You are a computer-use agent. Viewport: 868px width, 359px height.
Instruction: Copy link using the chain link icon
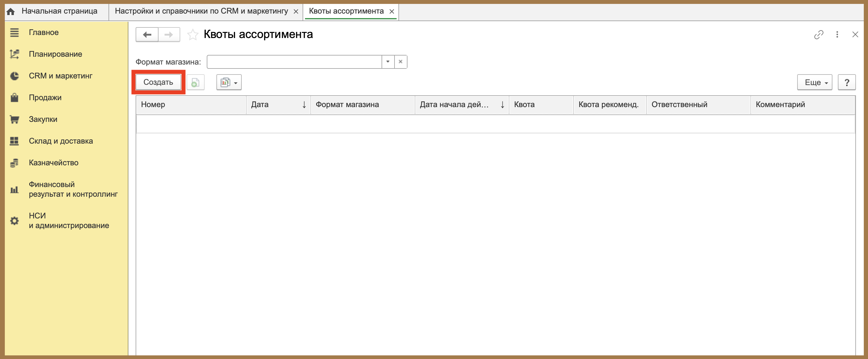819,34
